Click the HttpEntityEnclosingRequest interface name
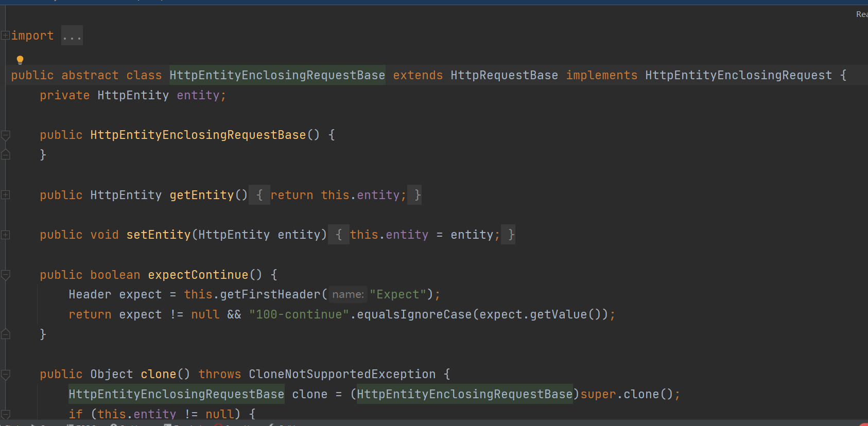Viewport: 868px width, 426px height. coord(738,76)
